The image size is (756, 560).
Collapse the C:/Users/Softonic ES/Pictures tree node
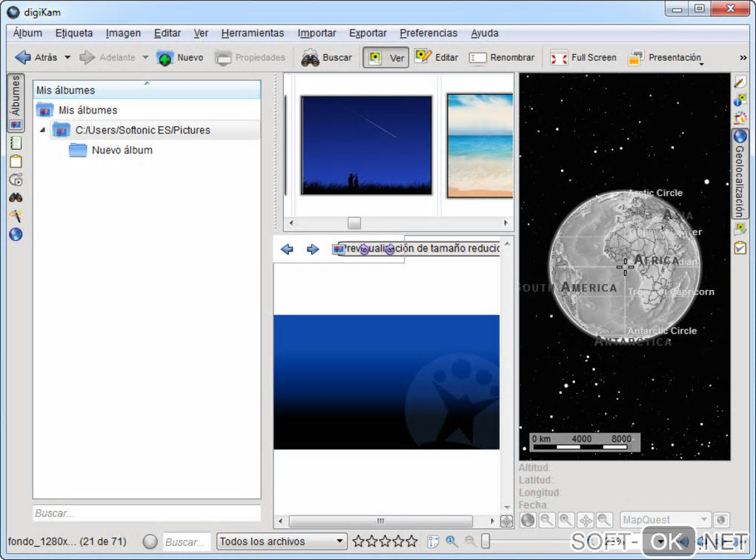[x=42, y=130]
